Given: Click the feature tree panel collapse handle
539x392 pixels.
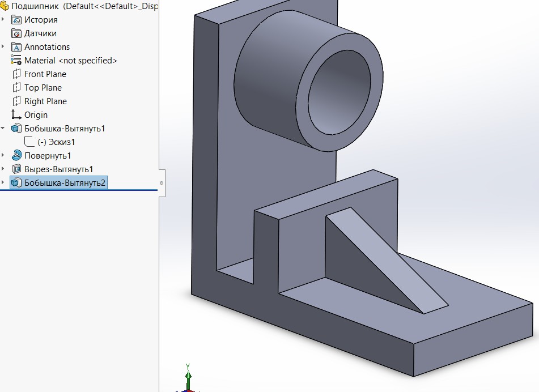Looking at the screenshot, I should click(x=162, y=183).
